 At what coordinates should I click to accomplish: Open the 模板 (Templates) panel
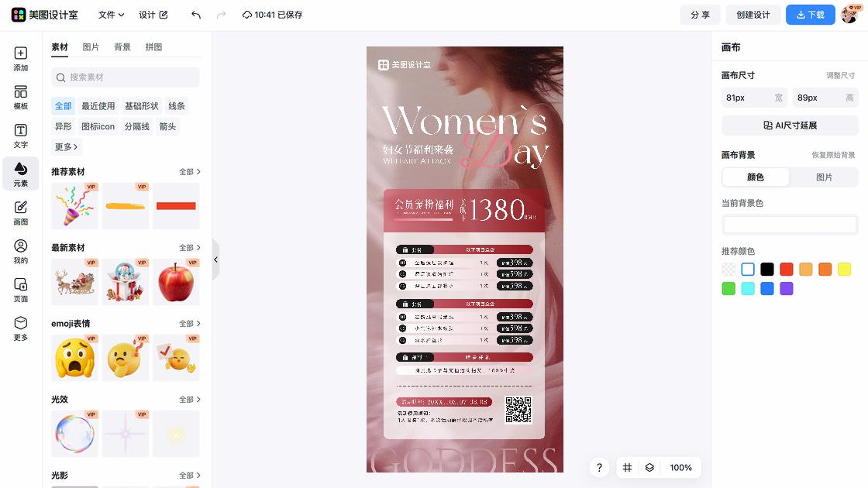point(21,99)
